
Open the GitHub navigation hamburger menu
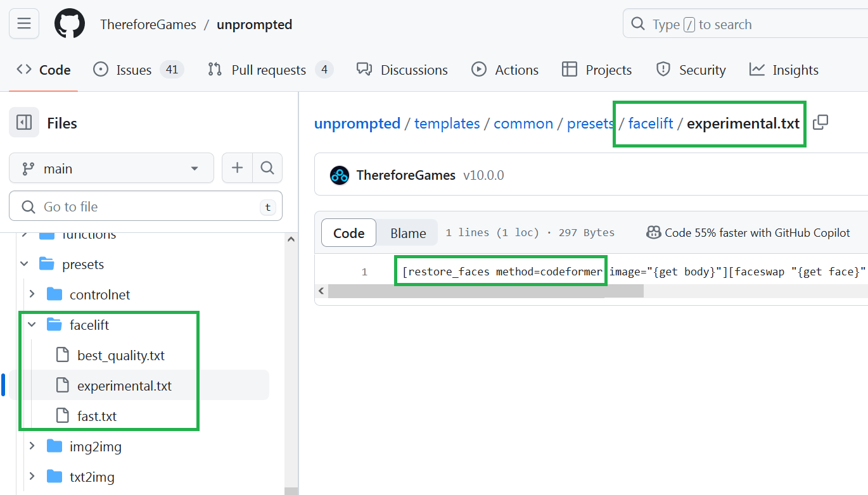point(23,23)
